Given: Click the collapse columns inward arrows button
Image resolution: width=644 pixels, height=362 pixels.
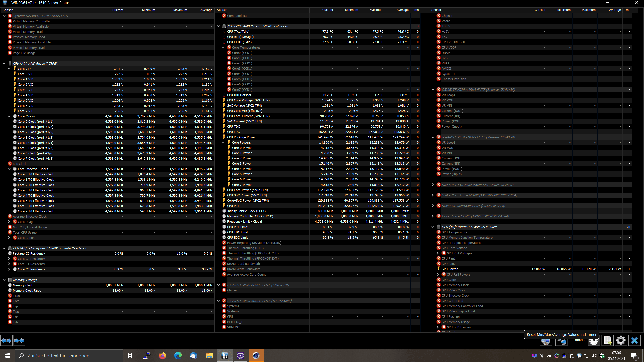Looking at the screenshot, I should click(19, 341).
